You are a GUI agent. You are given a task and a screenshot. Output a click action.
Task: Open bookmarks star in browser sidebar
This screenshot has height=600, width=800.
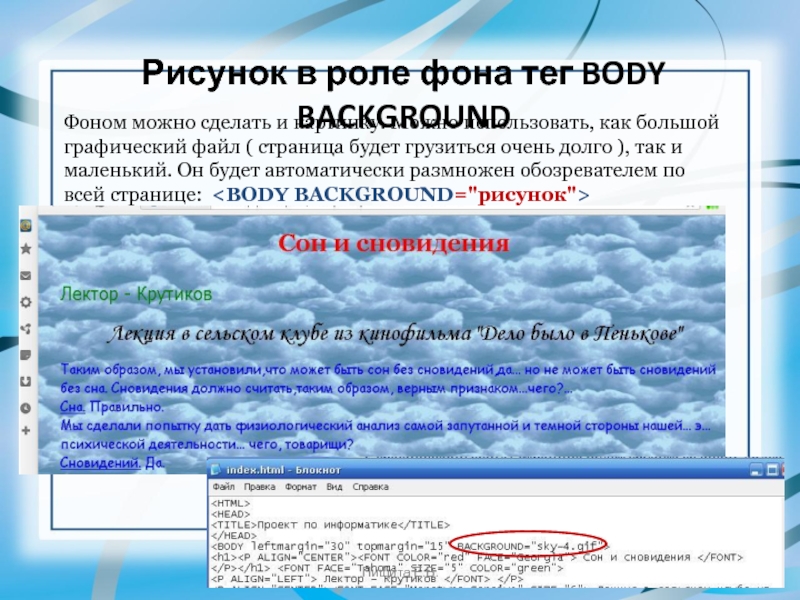26,249
